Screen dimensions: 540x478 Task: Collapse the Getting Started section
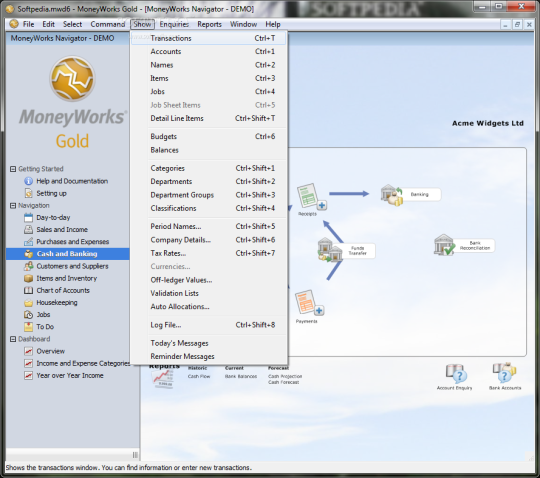[x=13, y=169]
